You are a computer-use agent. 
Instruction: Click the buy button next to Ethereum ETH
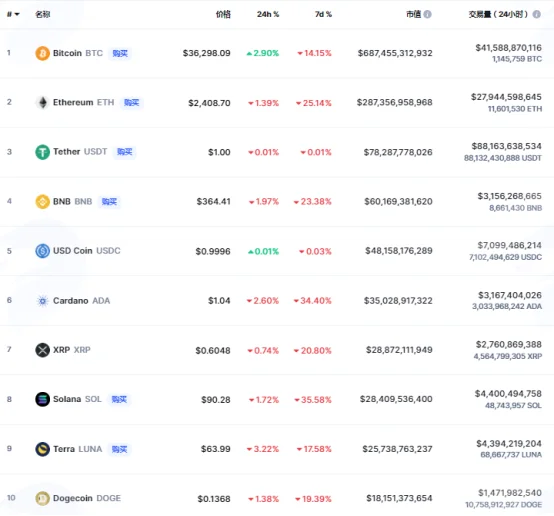(131, 102)
